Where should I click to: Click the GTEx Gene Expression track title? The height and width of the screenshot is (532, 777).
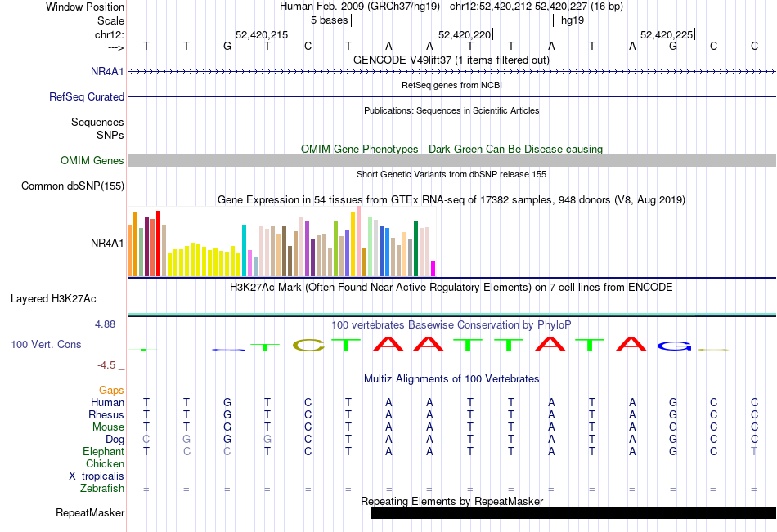coord(451,199)
